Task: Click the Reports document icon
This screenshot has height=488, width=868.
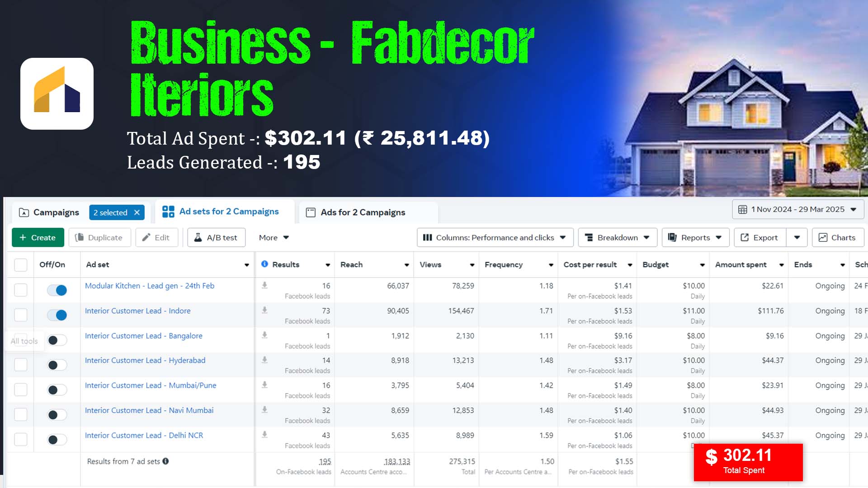Action: tap(672, 238)
